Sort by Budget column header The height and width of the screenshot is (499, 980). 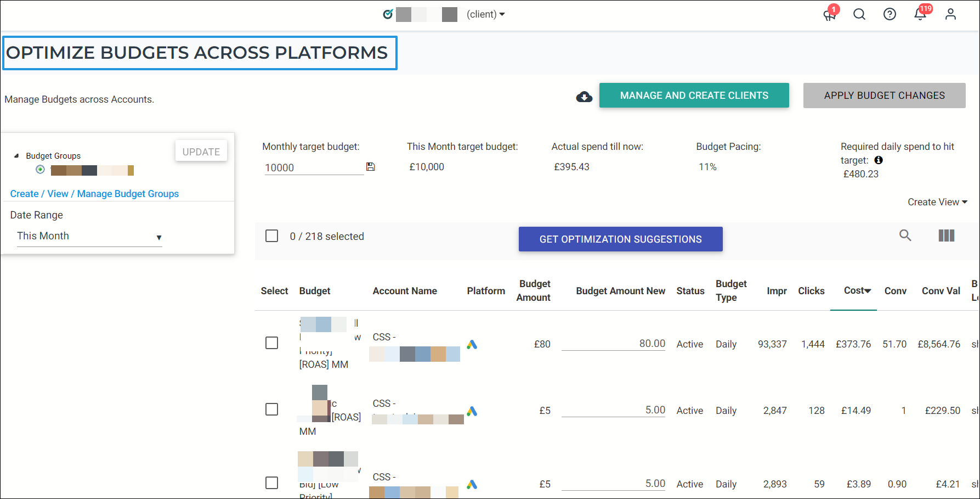[315, 291]
